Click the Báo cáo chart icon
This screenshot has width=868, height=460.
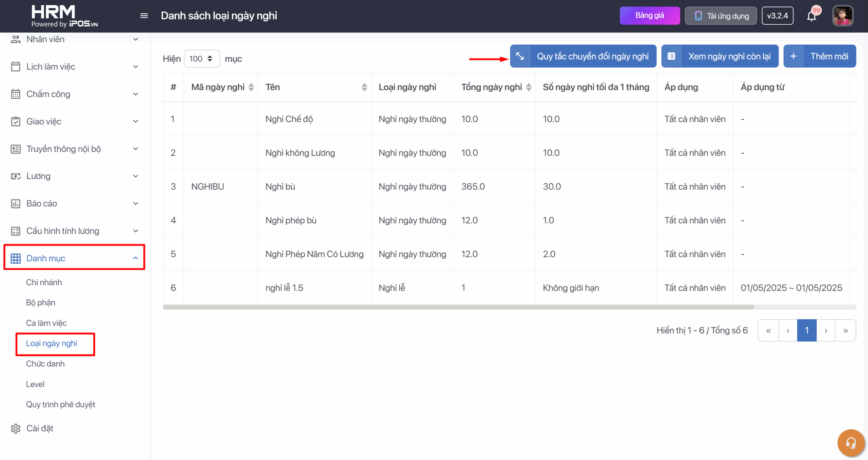tap(16, 204)
